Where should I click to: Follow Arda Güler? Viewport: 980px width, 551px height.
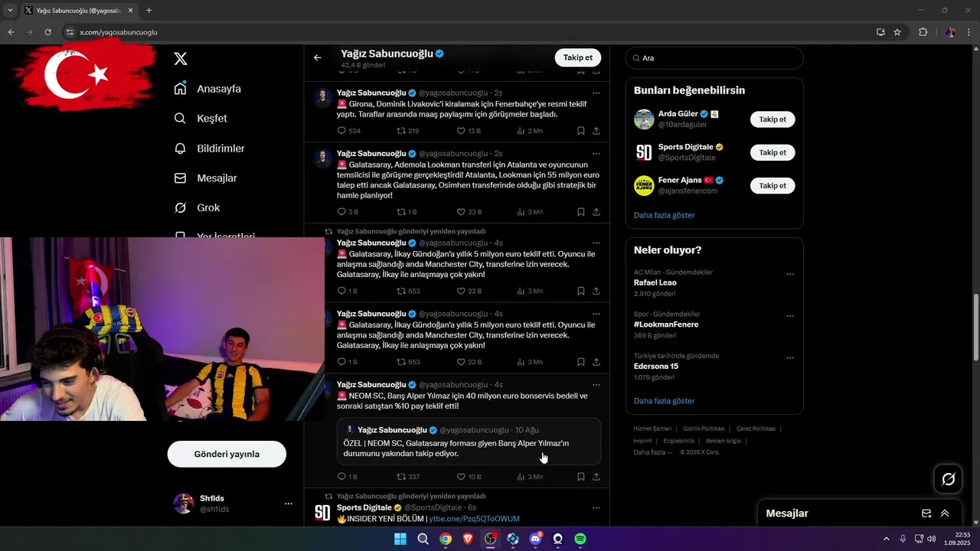773,119
